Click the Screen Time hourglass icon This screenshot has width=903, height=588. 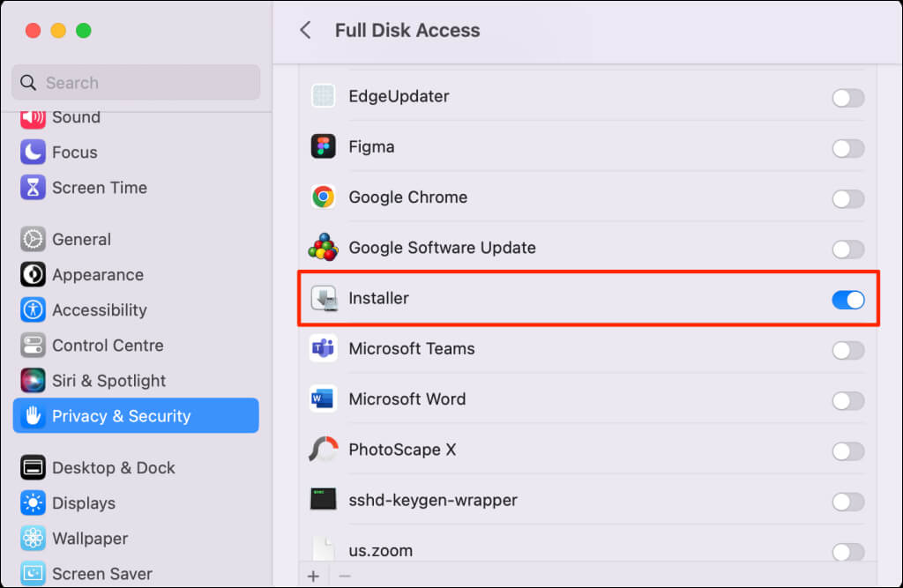33,188
